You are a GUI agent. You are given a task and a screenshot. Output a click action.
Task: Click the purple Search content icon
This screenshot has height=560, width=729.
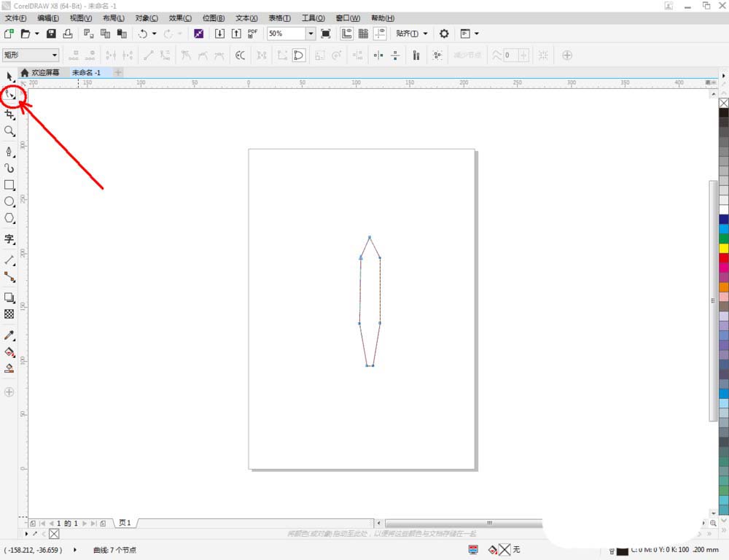click(x=198, y=34)
